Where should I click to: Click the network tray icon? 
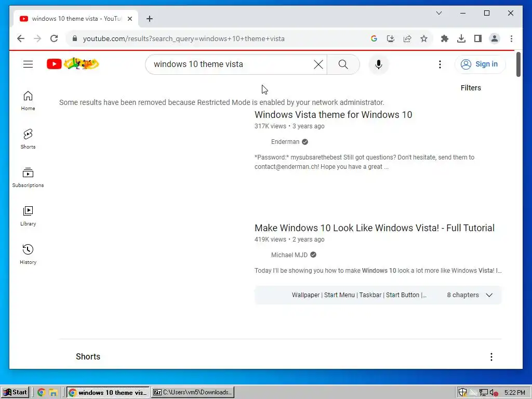coord(484,393)
